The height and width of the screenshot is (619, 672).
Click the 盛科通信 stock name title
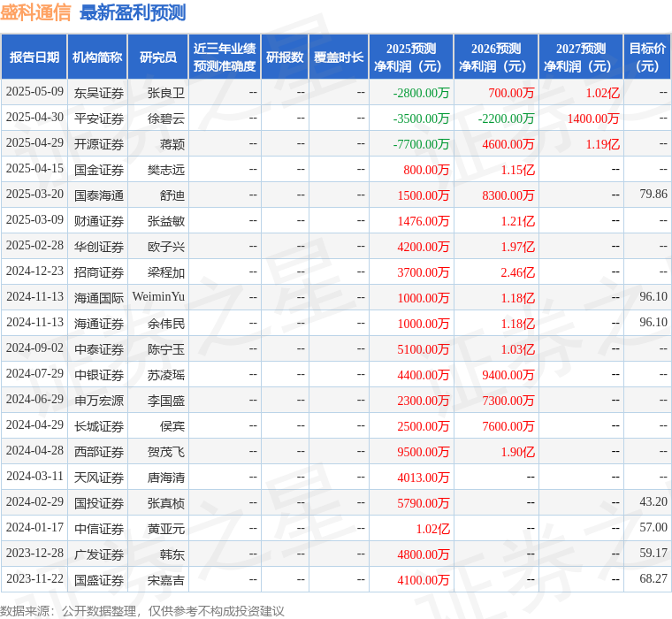pos(35,12)
